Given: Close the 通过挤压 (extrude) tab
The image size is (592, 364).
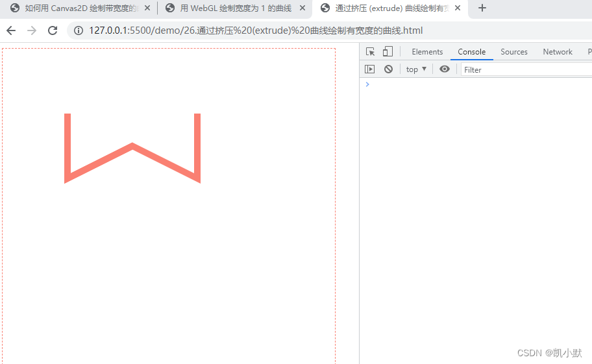Looking at the screenshot, I should coord(458,8).
